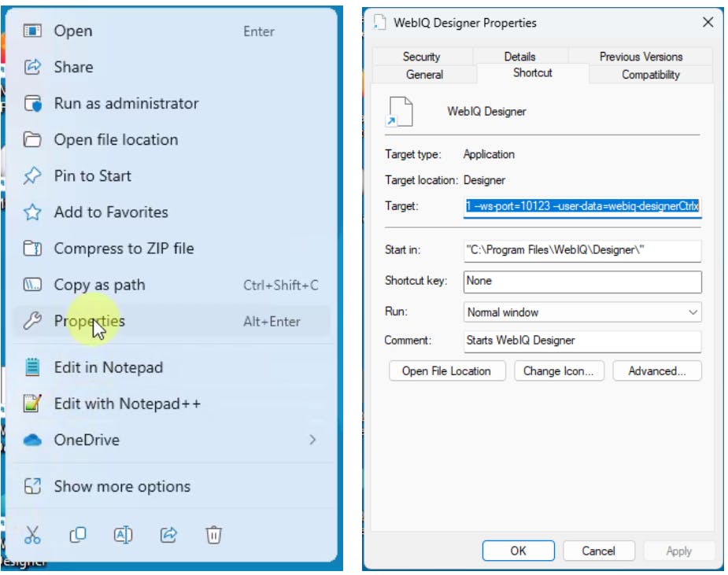Switch to the Details tab
Screen dimensions: 728x575
(x=520, y=57)
